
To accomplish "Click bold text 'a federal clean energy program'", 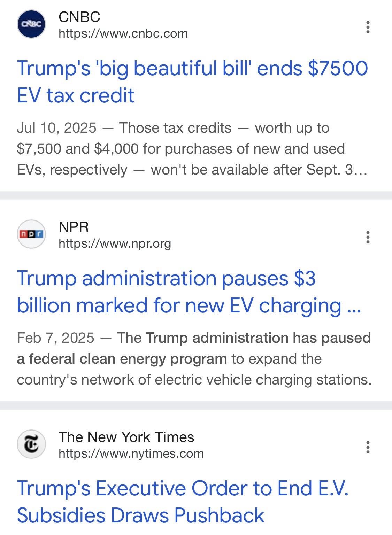I will [122, 359].
